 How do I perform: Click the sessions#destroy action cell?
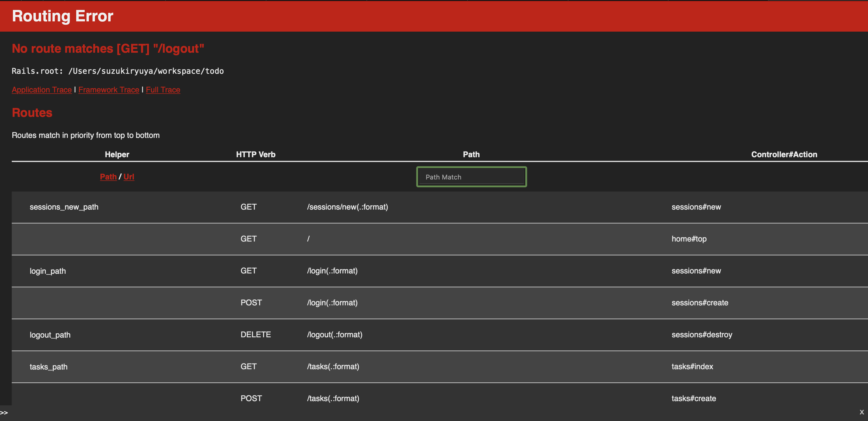pyautogui.click(x=702, y=335)
